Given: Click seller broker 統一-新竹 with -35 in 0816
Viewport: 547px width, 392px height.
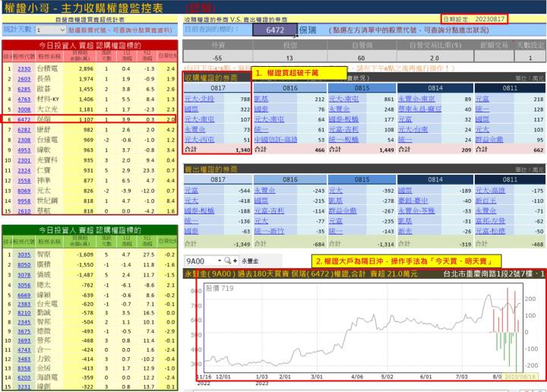Looking at the screenshot, I should (269, 231).
